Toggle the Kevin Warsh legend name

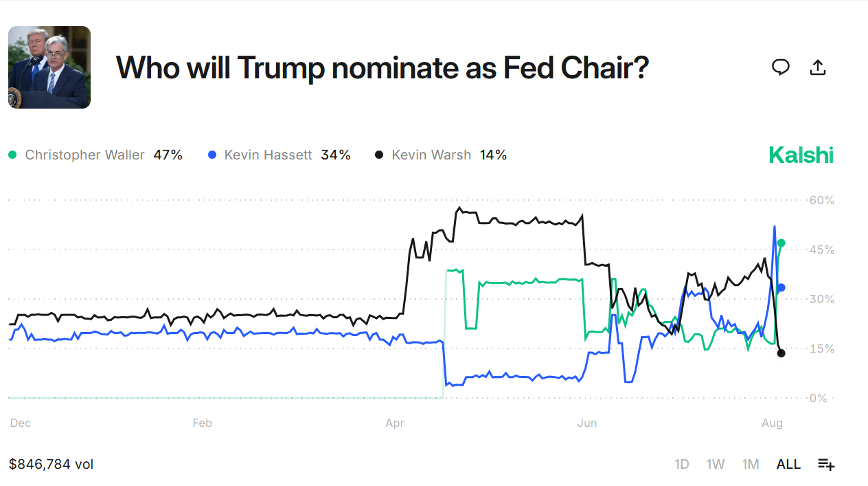click(431, 155)
